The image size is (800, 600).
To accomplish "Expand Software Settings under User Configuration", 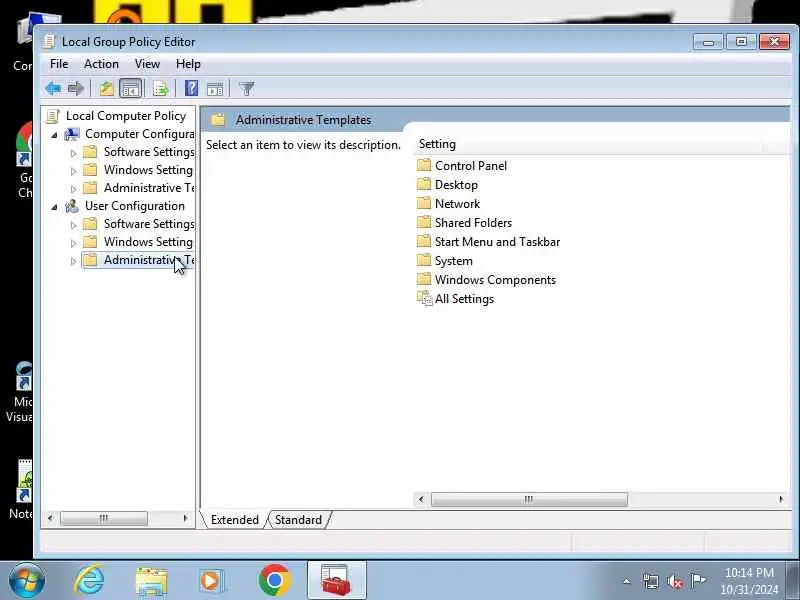I will tap(73, 225).
